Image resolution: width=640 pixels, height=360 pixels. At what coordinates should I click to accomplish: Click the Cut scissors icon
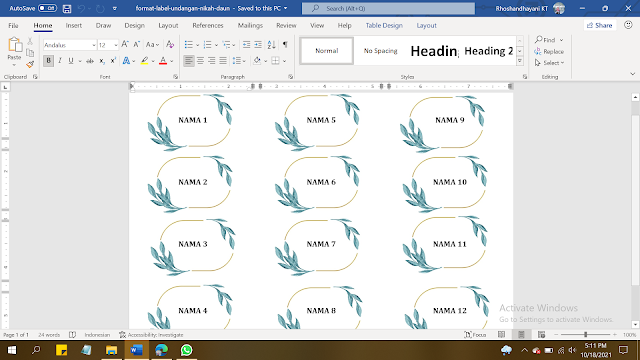[30, 41]
